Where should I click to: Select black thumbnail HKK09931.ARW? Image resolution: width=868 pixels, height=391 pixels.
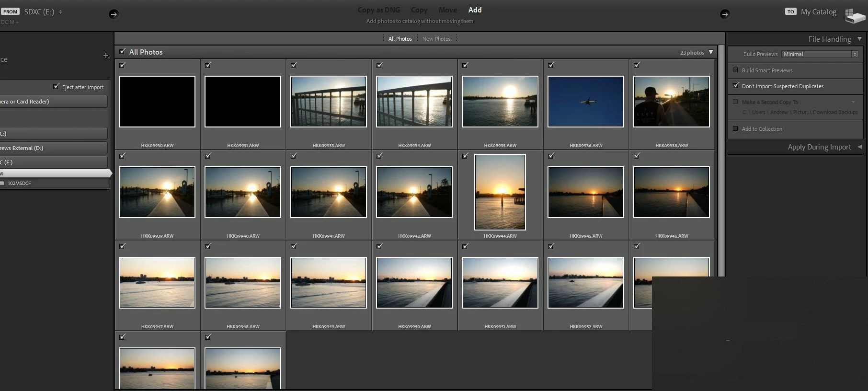point(243,102)
